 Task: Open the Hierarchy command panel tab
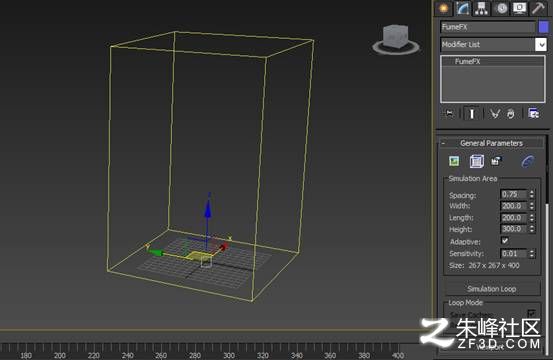tap(481, 8)
